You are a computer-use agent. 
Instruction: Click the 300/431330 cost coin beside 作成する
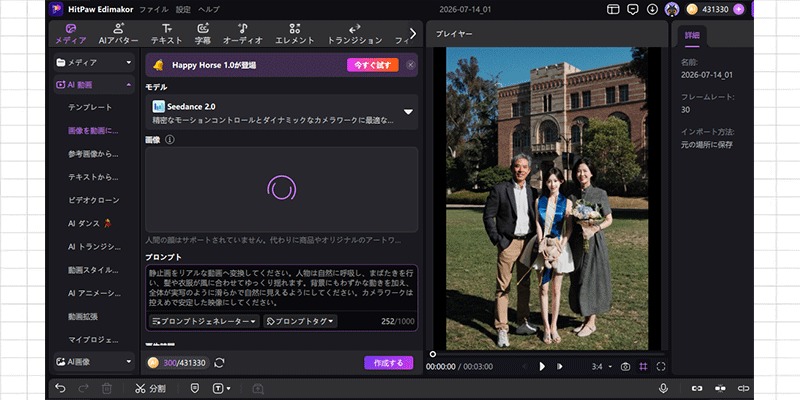point(153,363)
